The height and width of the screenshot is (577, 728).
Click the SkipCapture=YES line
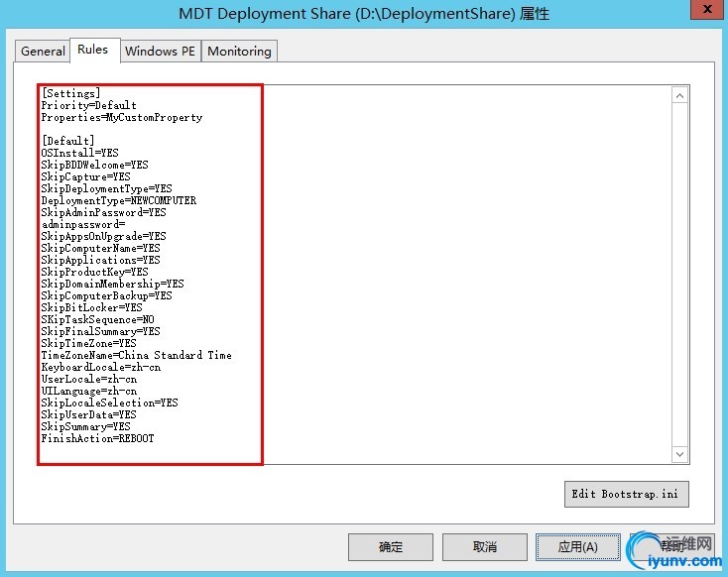pos(86,176)
